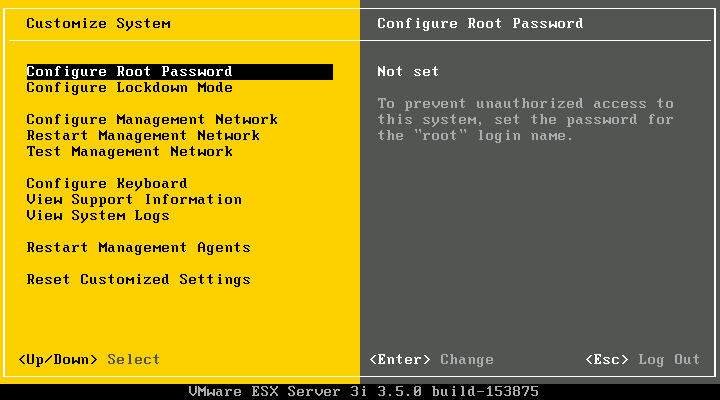
Task: Click the Customize System panel title
Action: 98,23
